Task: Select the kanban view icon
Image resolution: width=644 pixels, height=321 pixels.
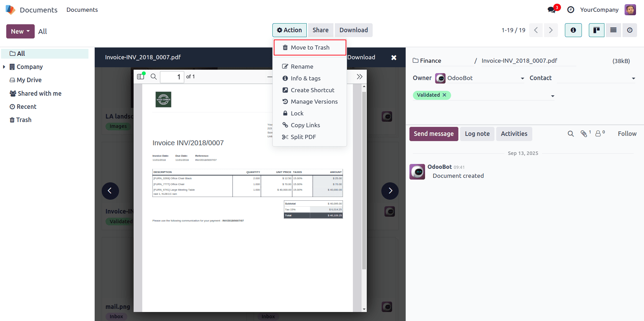Action: coord(596,30)
